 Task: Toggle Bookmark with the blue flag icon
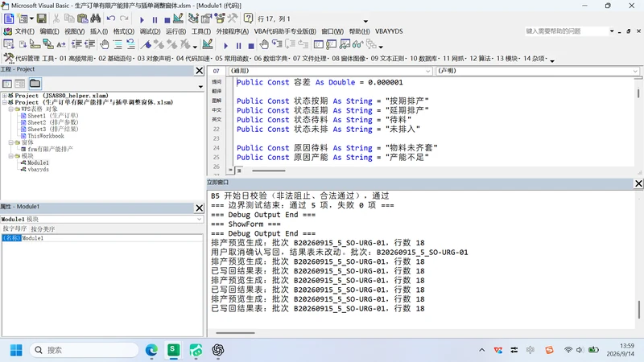point(146,44)
